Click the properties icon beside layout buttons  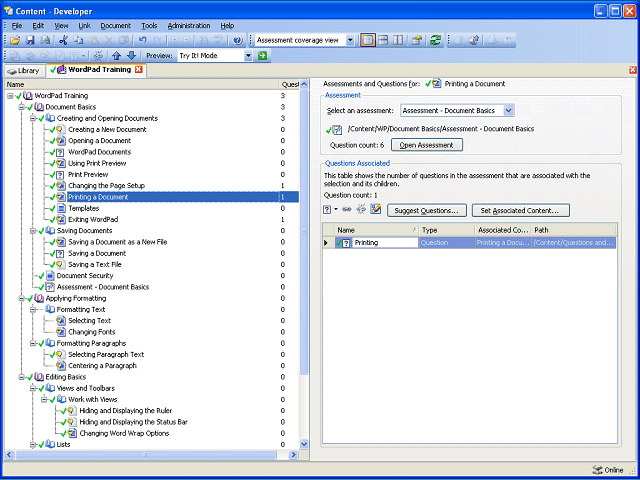tap(416, 40)
